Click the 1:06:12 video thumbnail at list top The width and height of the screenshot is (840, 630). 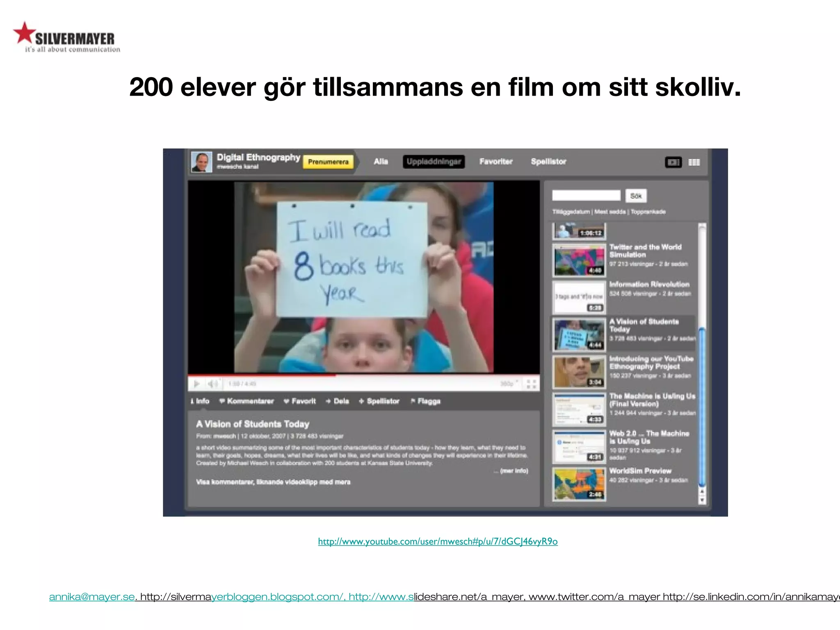click(579, 231)
